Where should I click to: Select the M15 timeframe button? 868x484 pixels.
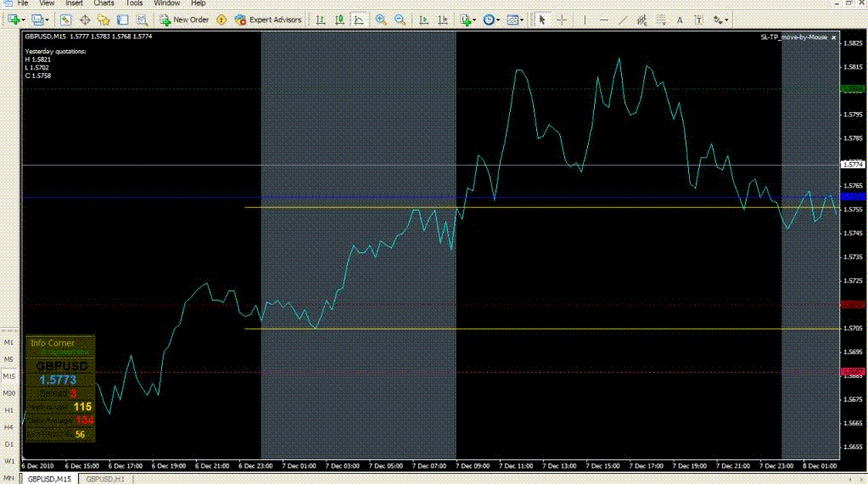8,376
